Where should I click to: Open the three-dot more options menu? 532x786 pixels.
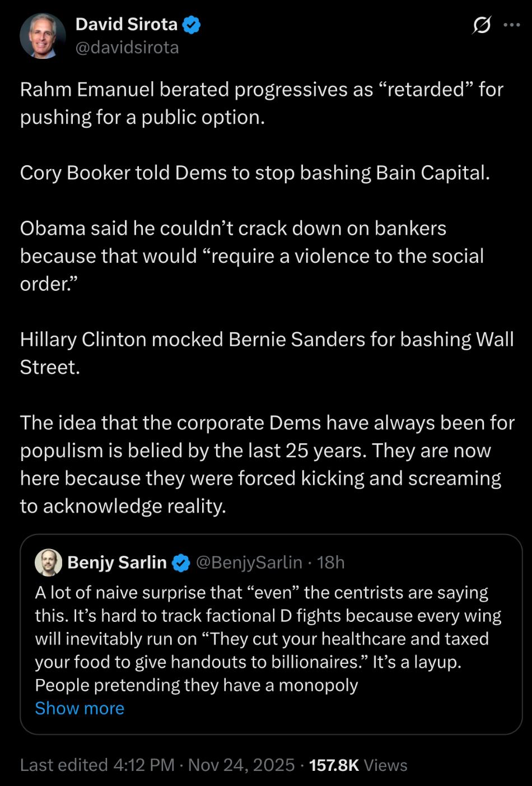coord(512,25)
